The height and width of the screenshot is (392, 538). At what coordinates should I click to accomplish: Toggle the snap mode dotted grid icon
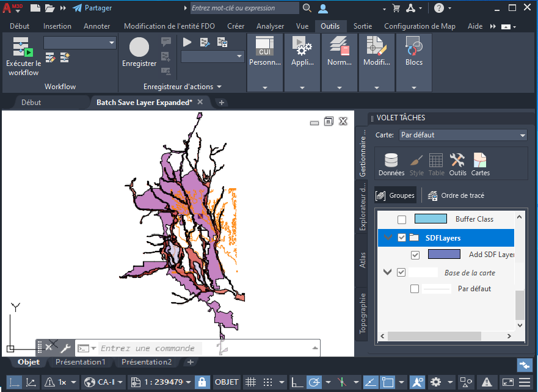coord(268,382)
